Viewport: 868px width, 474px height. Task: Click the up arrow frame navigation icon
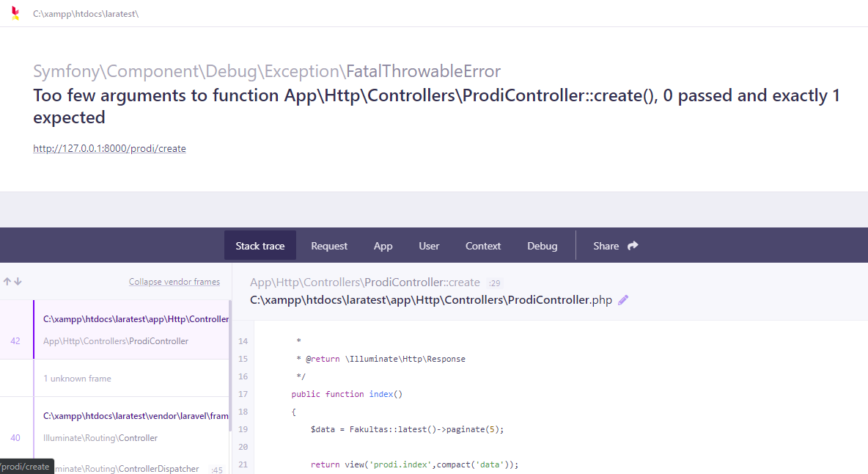[x=7, y=281]
